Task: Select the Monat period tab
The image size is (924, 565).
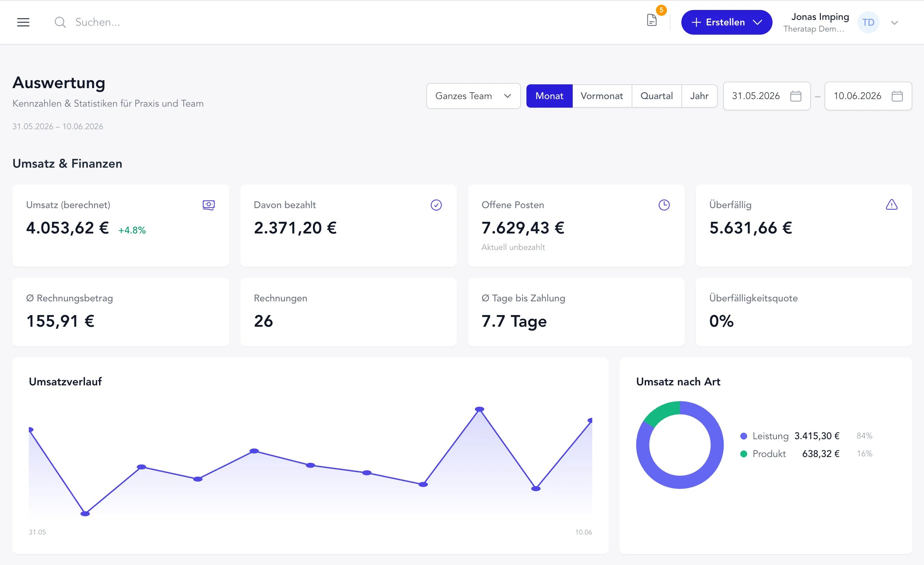Action: tap(549, 96)
